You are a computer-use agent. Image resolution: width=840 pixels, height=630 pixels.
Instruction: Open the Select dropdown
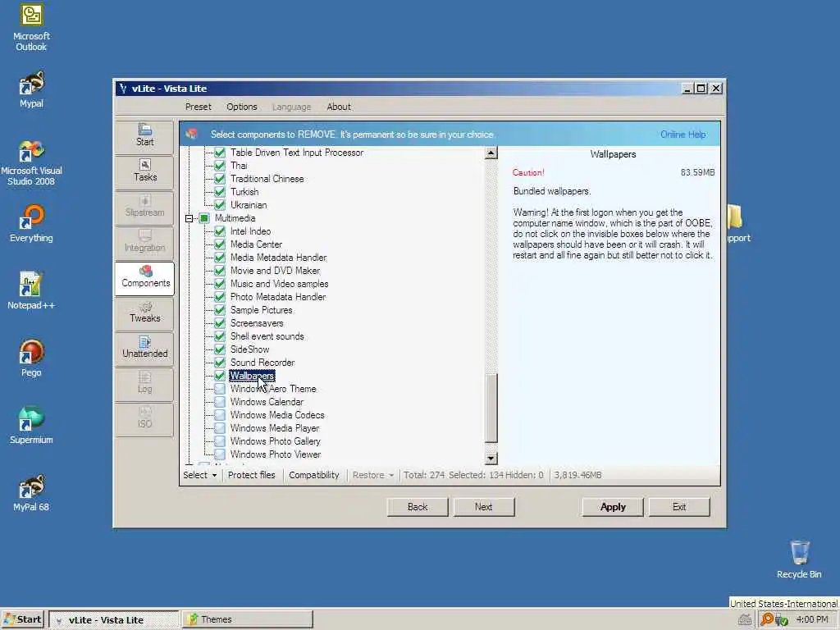pyautogui.click(x=200, y=475)
